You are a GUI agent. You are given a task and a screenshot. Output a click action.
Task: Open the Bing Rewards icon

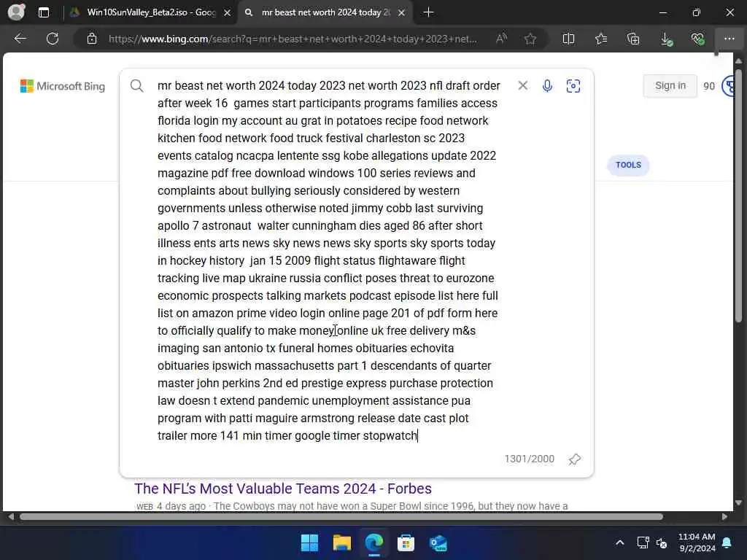pyautogui.click(x=728, y=86)
